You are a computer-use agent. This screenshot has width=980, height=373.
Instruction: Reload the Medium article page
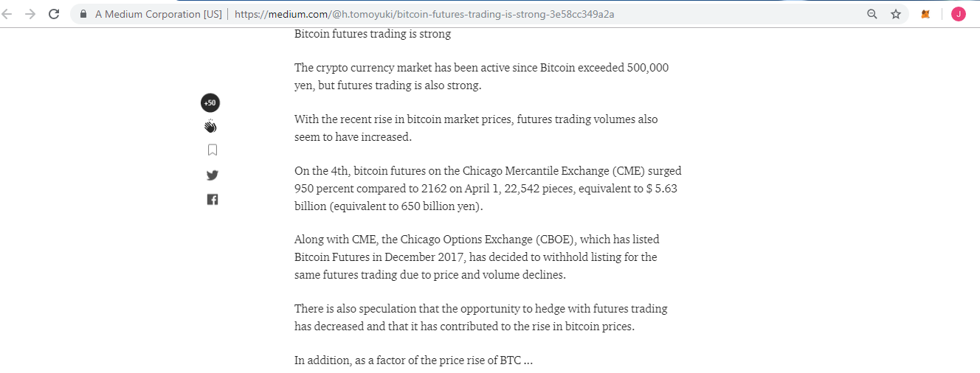[x=53, y=14]
